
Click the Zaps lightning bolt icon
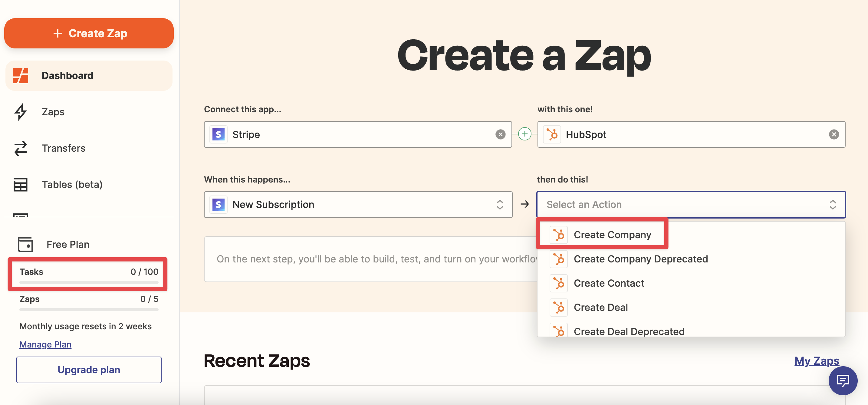click(x=21, y=112)
